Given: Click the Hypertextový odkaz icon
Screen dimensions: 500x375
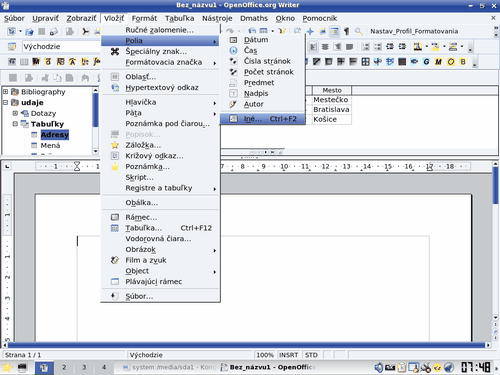Looking at the screenshot, I should [x=115, y=87].
